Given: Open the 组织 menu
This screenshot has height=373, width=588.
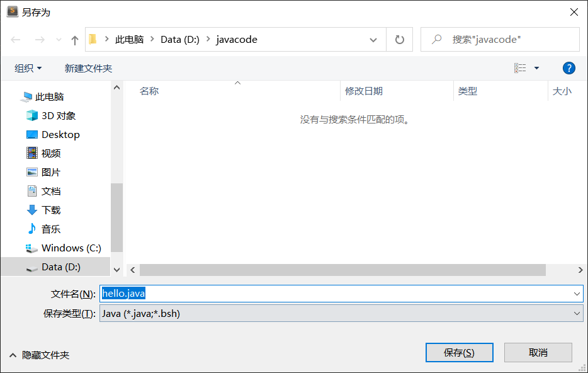Looking at the screenshot, I should coord(28,68).
